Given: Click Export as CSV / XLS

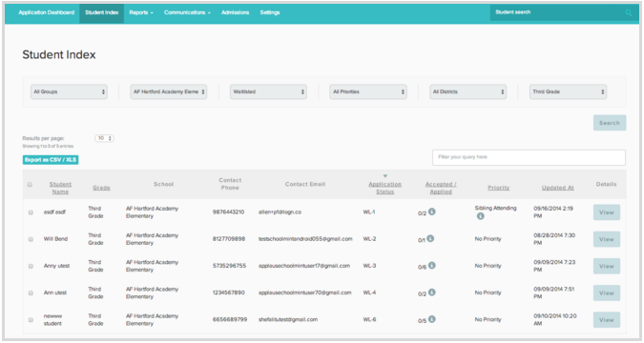Looking at the screenshot, I should 51,160.
